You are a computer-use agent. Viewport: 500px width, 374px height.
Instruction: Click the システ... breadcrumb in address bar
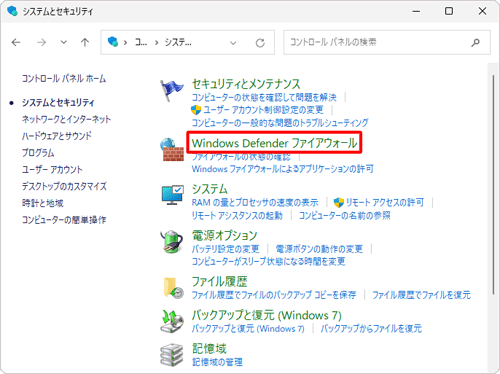click(178, 42)
